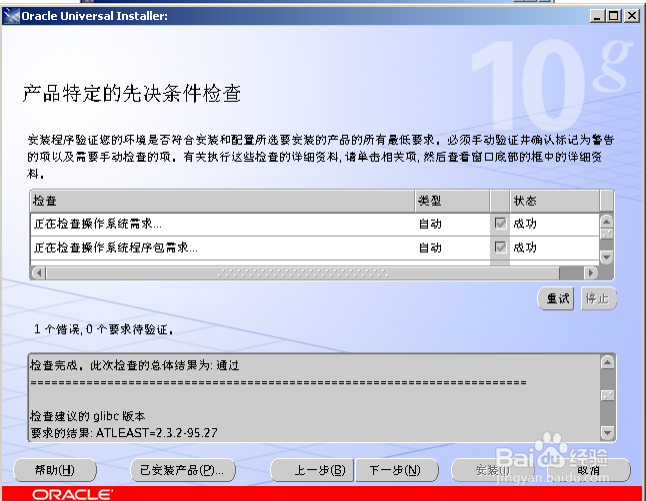Select row 正在检查操作系统需求...
Image resolution: width=646 pixels, height=501 pixels.
315,224
